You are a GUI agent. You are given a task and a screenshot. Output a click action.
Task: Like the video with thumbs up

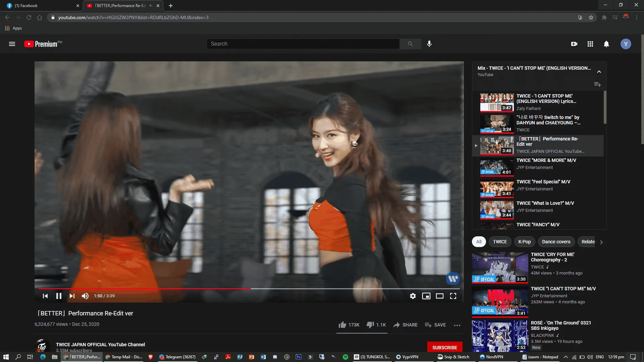point(349,325)
